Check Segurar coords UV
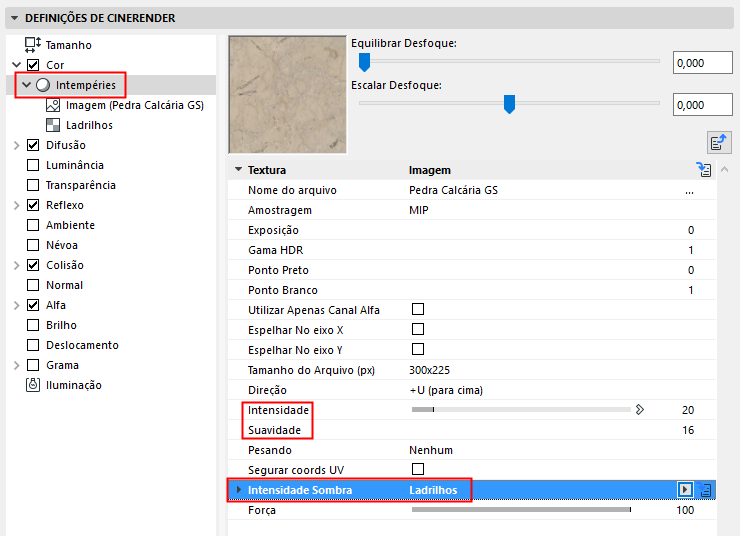Screen dimensions: 740x536 [x=418, y=469]
